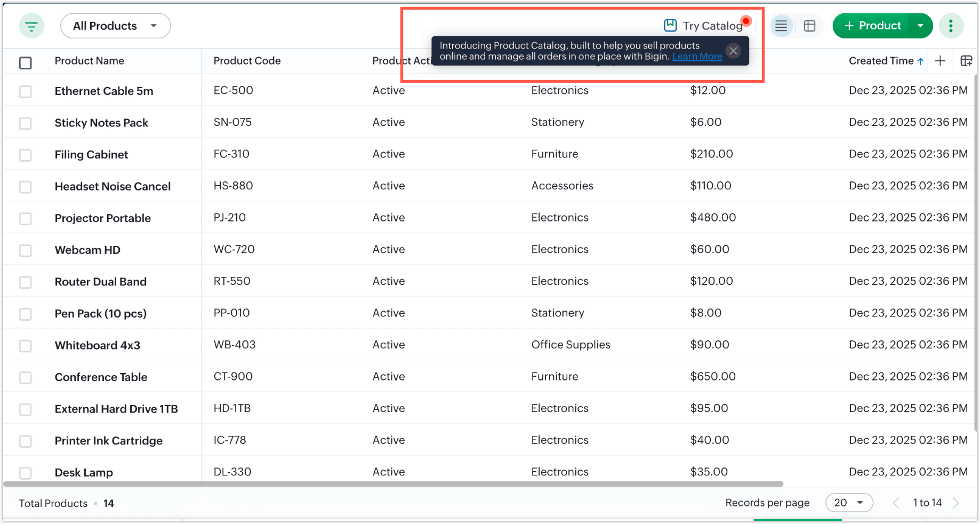Click the Try Catalog icon
The width and height of the screenshot is (980, 524).
click(x=670, y=25)
